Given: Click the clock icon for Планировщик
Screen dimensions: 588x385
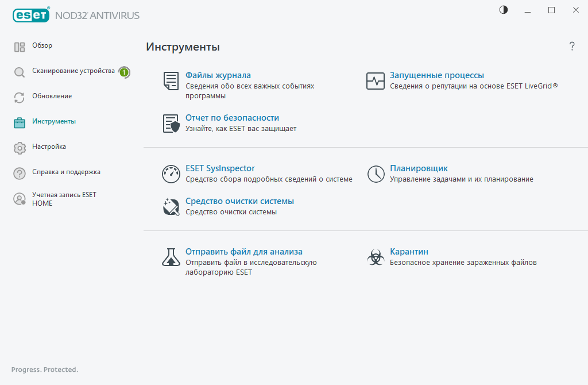Looking at the screenshot, I should point(376,174).
